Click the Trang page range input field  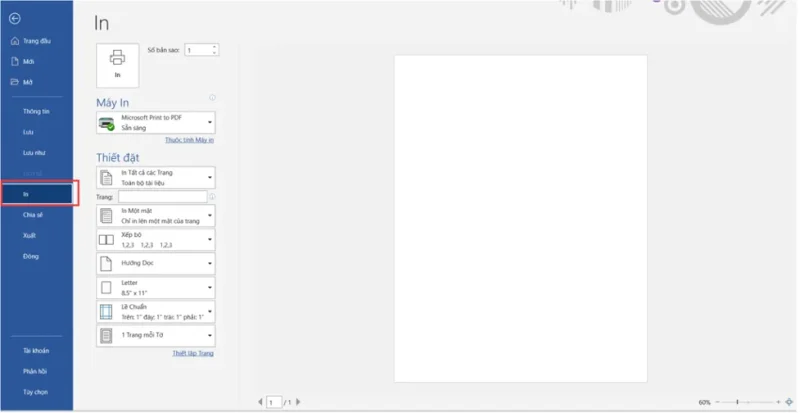click(162, 197)
